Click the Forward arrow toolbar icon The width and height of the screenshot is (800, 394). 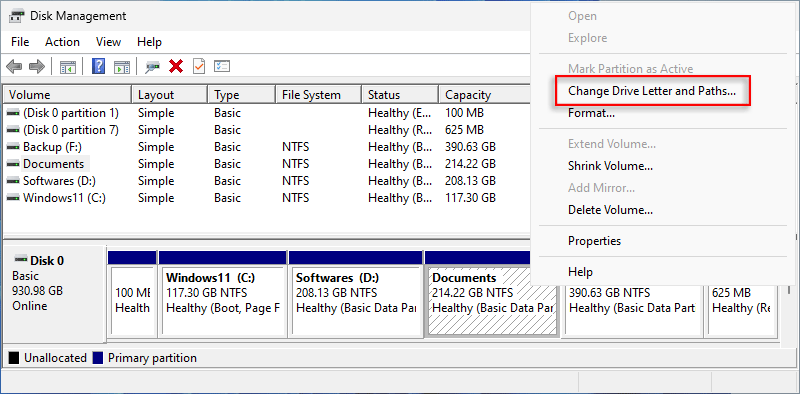click(37, 66)
